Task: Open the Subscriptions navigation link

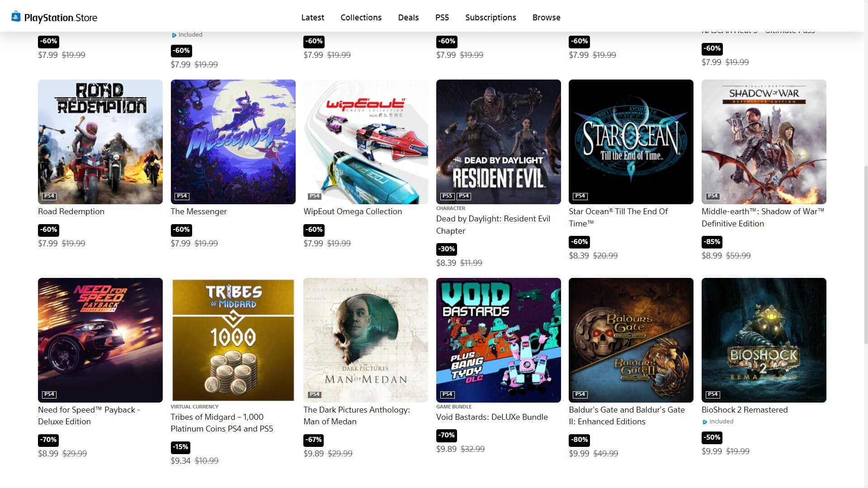Action: tap(491, 17)
